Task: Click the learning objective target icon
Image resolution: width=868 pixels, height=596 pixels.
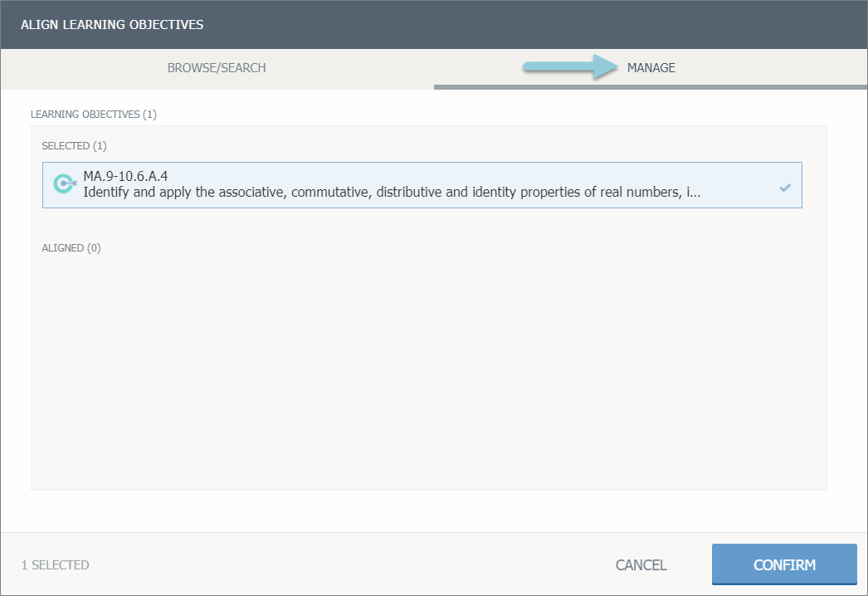Action: pyautogui.click(x=64, y=184)
